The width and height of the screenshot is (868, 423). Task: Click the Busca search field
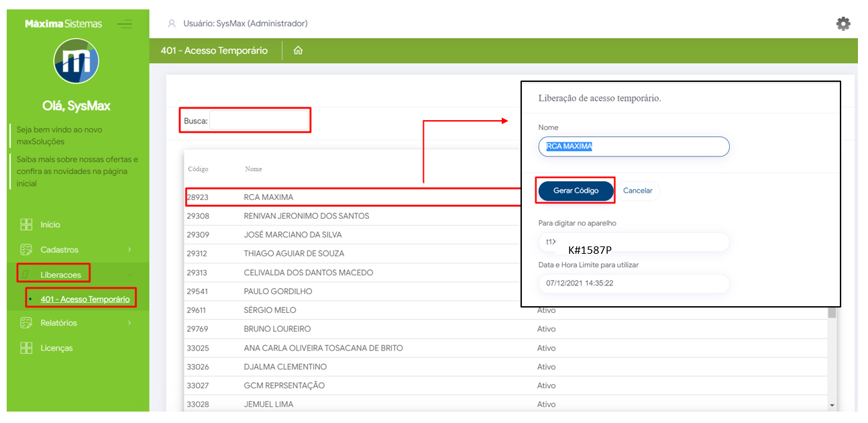point(259,121)
